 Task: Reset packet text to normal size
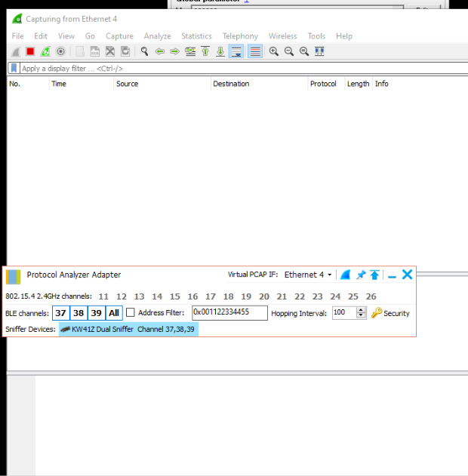(x=304, y=51)
